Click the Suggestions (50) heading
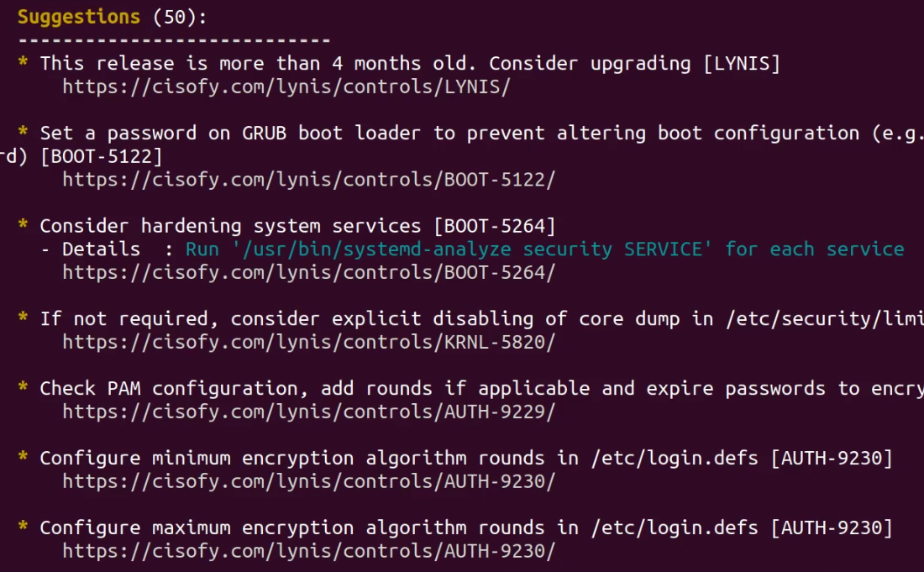The width and height of the screenshot is (924, 572). tap(112, 17)
